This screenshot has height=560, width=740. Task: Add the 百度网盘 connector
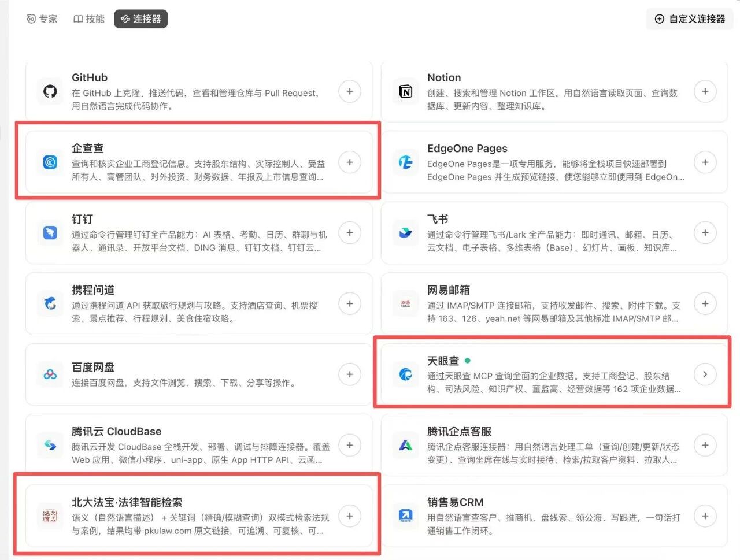click(350, 374)
